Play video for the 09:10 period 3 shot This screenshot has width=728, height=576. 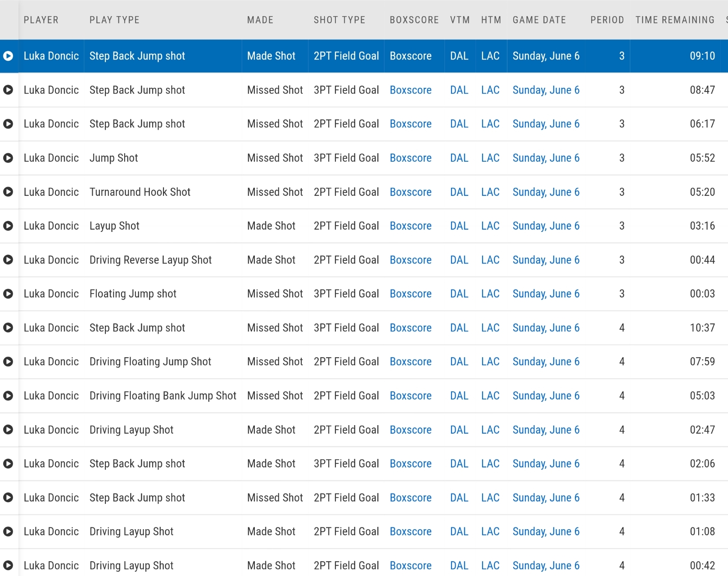(8, 56)
